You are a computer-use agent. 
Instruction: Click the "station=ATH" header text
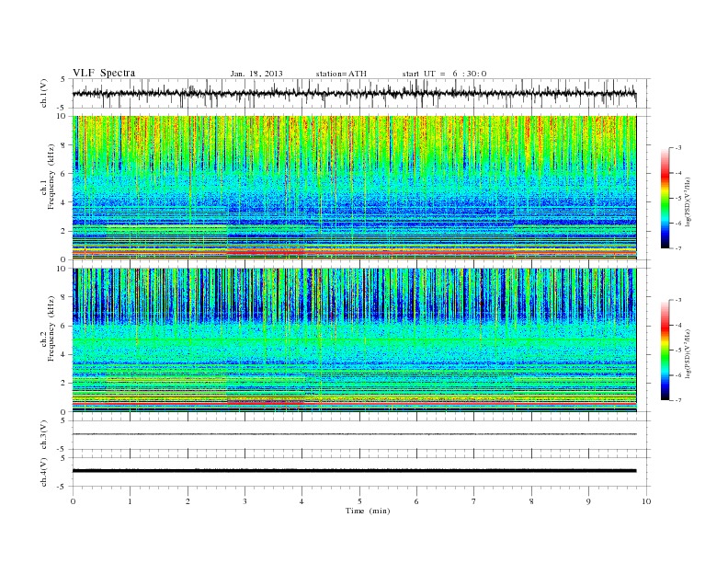pyautogui.click(x=341, y=74)
